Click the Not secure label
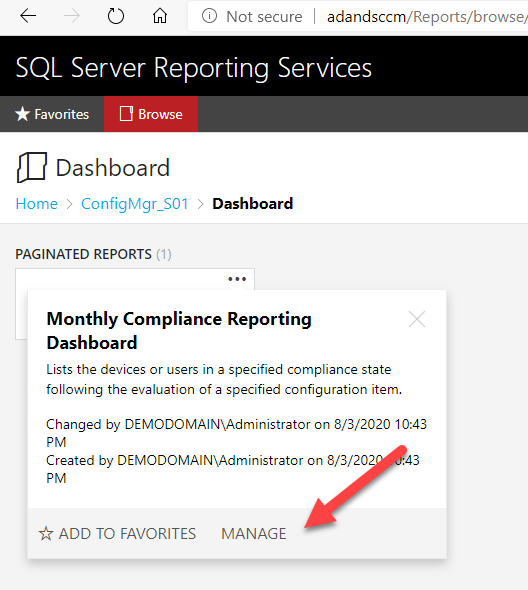Screen dimensions: 528x590 click(264, 17)
